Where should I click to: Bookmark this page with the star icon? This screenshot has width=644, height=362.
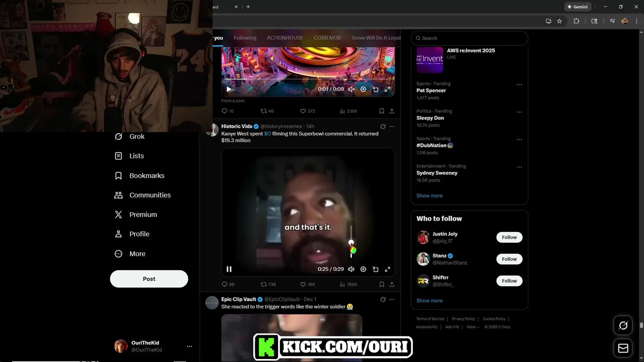click(559, 21)
